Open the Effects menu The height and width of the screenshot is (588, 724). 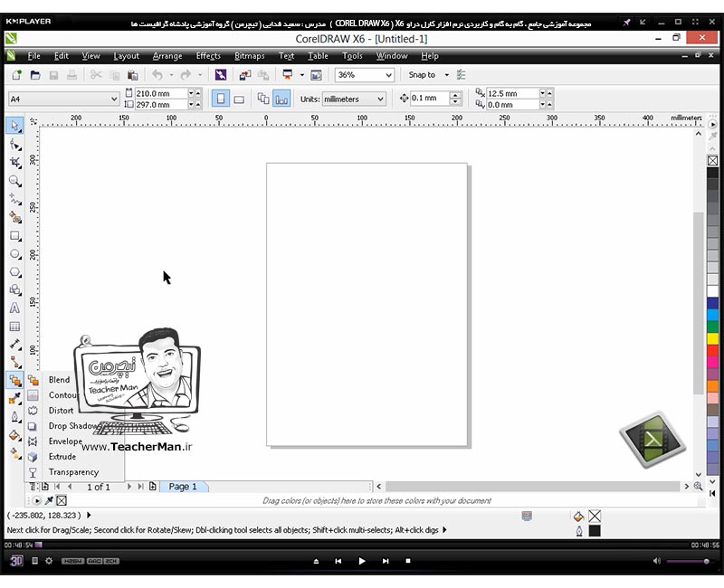(x=208, y=56)
